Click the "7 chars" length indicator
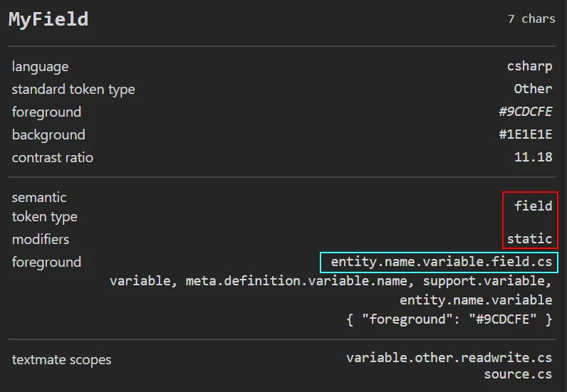 (x=531, y=19)
